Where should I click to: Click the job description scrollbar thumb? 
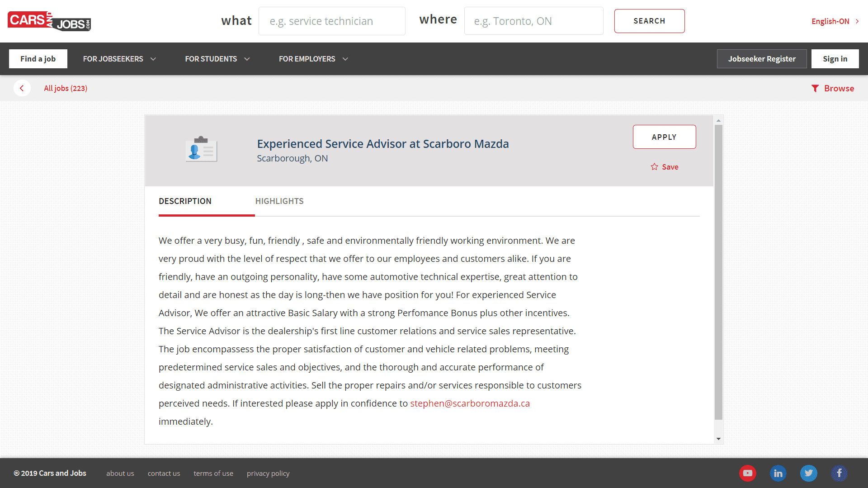pyautogui.click(x=718, y=272)
